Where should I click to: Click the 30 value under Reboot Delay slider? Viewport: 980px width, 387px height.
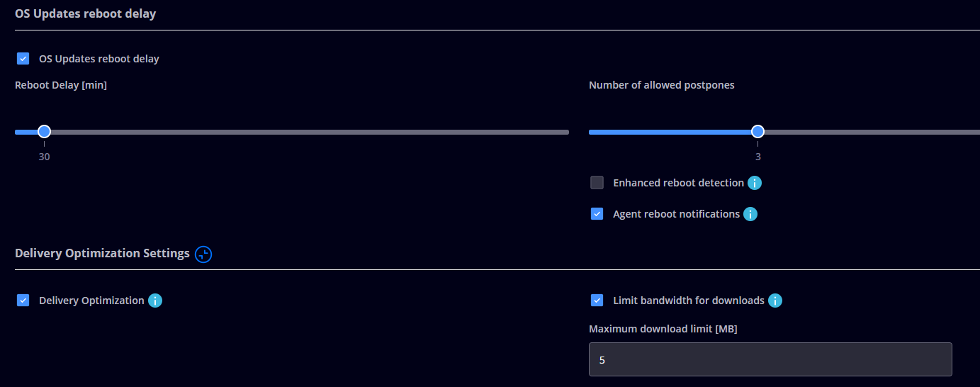coord(44,157)
